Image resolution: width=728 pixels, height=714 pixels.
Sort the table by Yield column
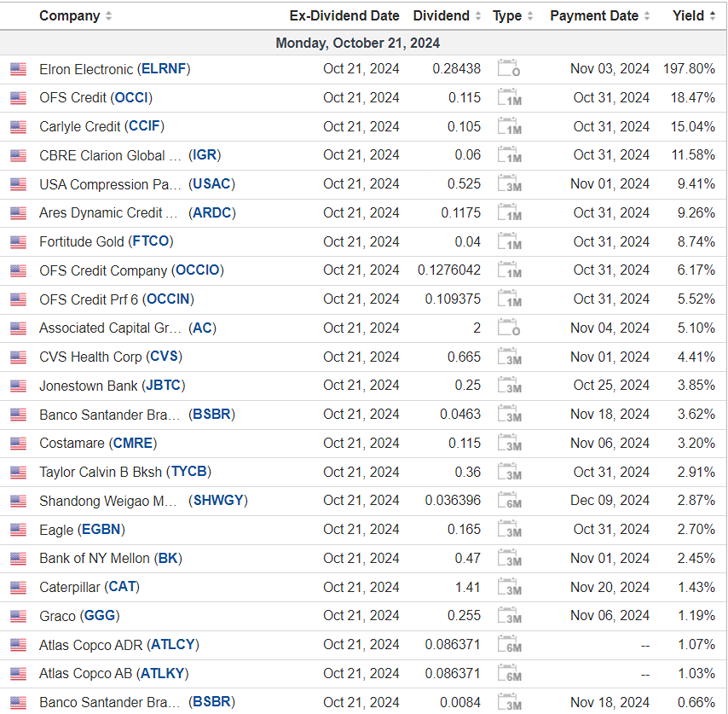[x=688, y=16]
